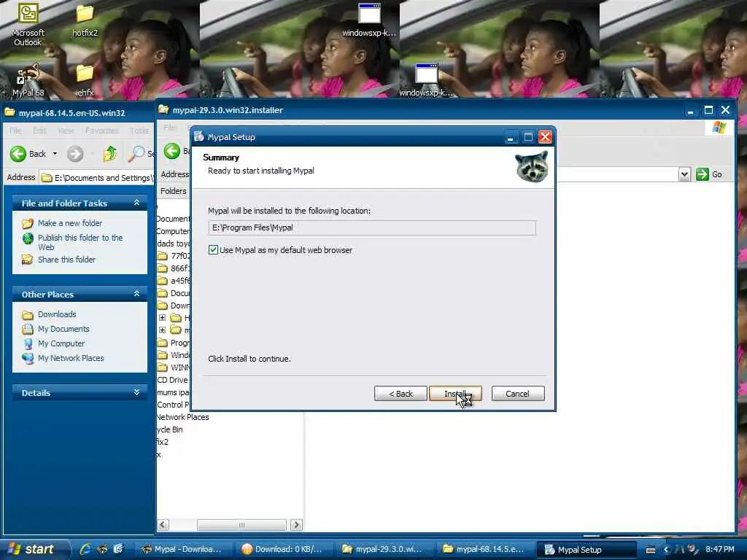Viewport: 747px width, 560px height.
Task: Click the keyboard icon in the system tray
Action: (650, 550)
